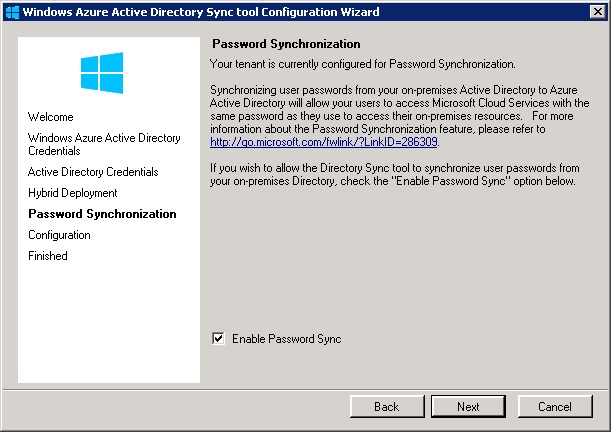Select the Hybrid Deployment step

pyautogui.click(x=73, y=193)
